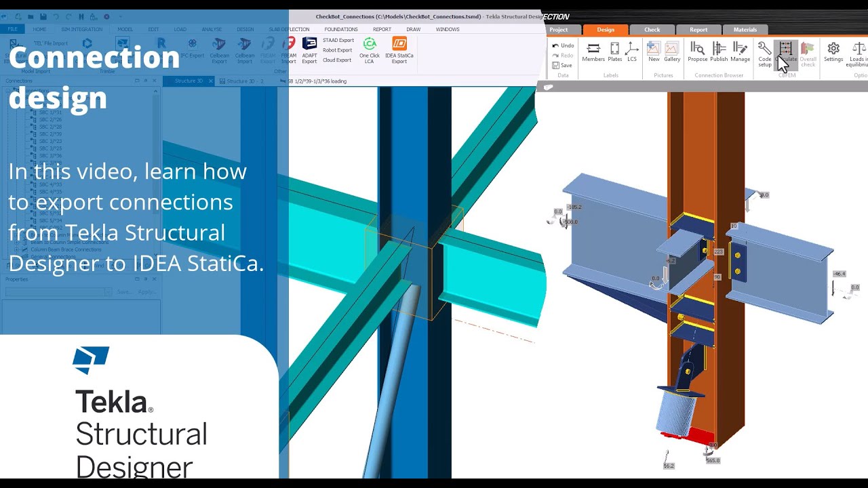Click the -46.4 load label in the IDEA StatiCa view
868x488 pixels.
840,274
